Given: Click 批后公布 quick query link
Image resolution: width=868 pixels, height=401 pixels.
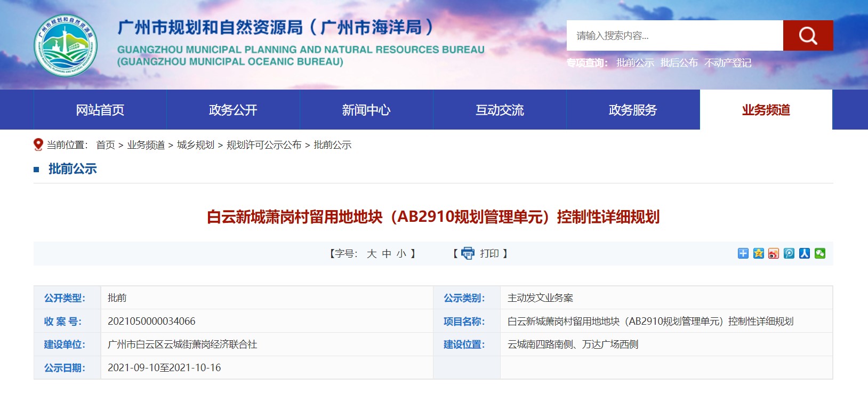Looking at the screenshot, I should [x=679, y=63].
